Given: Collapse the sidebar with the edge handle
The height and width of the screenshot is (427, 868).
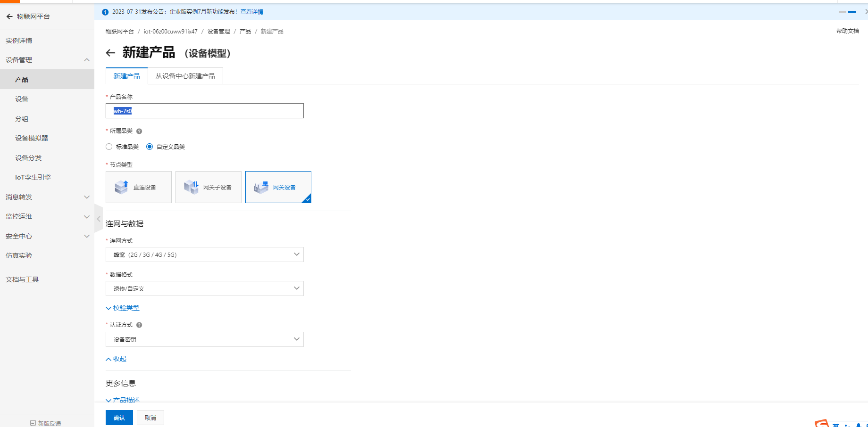Looking at the screenshot, I should point(99,219).
